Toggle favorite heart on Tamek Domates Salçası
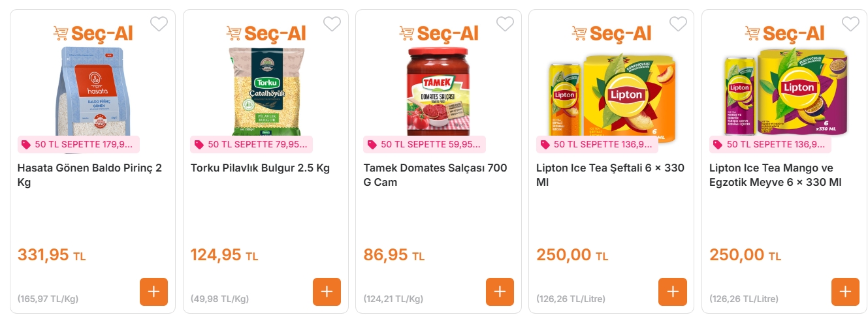The height and width of the screenshot is (317, 868). (505, 24)
